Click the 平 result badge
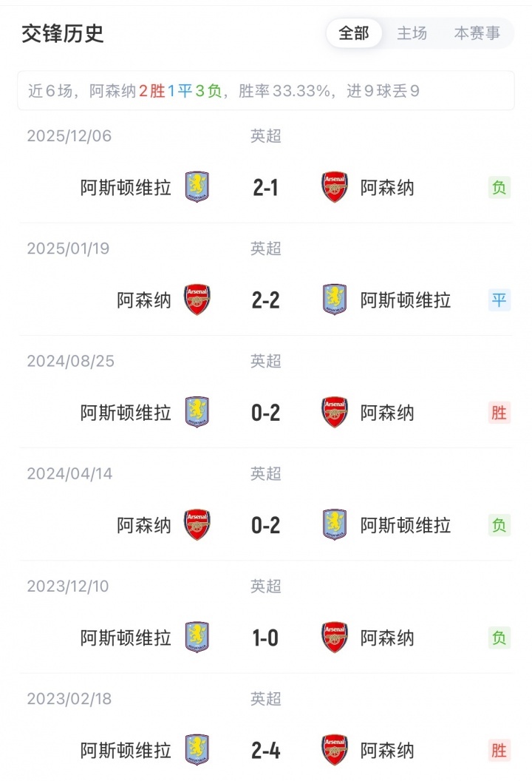532x781 pixels. [499, 300]
